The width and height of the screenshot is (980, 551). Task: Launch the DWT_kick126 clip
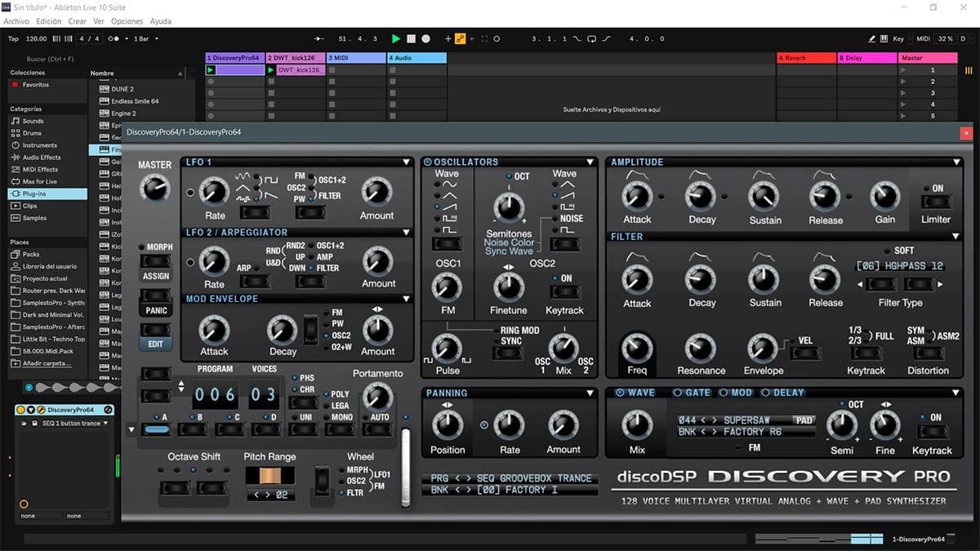click(x=272, y=70)
